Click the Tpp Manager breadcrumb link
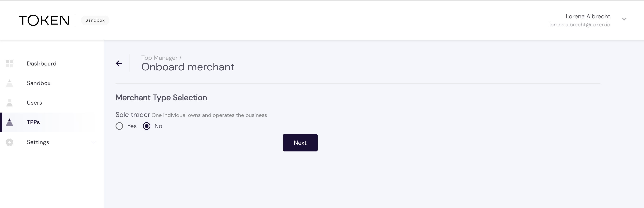644x208 pixels. point(159,58)
